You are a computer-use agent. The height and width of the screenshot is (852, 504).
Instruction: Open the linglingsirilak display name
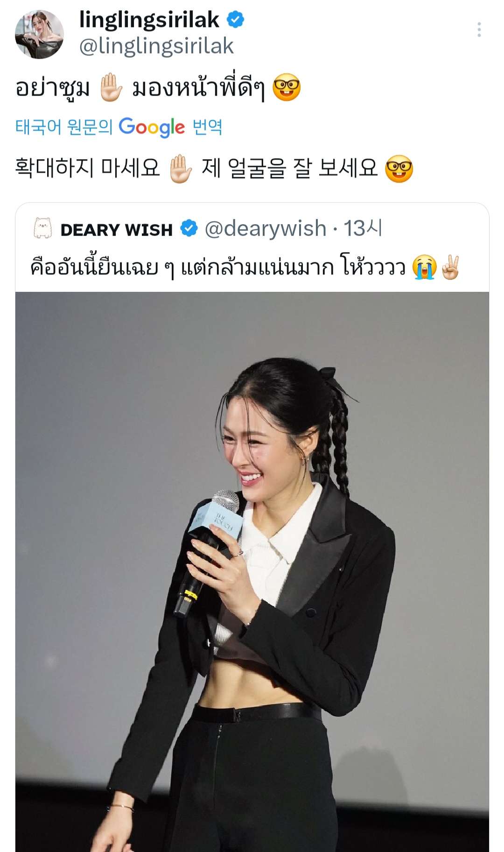(x=149, y=20)
